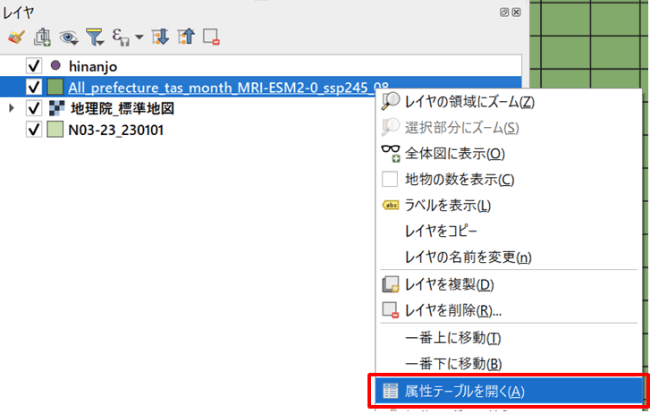Image resolution: width=650 pixels, height=412 pixels.
Task: Click レイヤを削除 in the context menu
Action: [453, 311]
